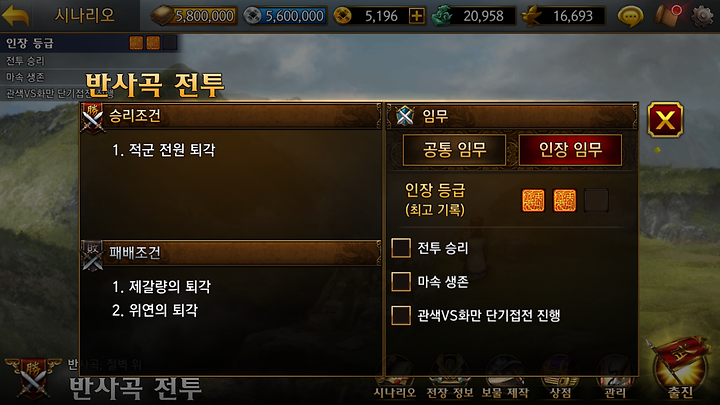
Task: Open the 상점 shop icon
Action: pos(560,377)
